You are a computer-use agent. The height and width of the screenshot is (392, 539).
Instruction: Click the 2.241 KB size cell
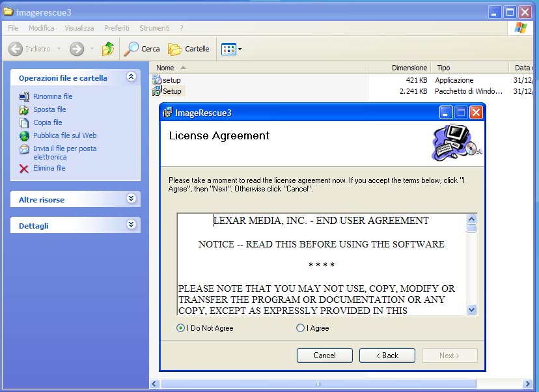(413, 91)
